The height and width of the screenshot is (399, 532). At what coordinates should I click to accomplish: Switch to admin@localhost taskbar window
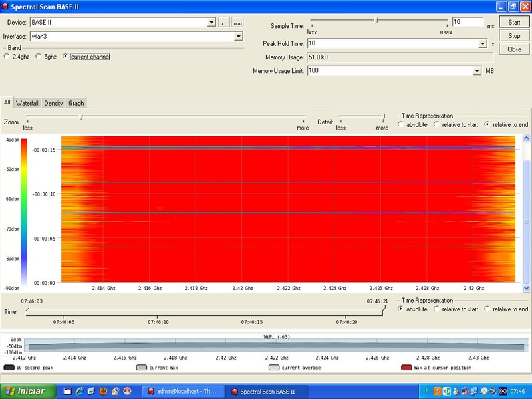coord(182,392)
